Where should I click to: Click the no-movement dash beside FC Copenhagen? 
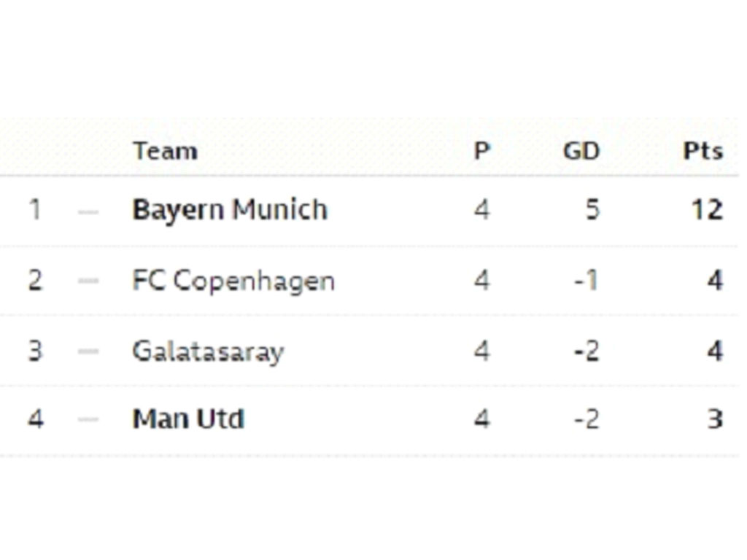point(88,281)
